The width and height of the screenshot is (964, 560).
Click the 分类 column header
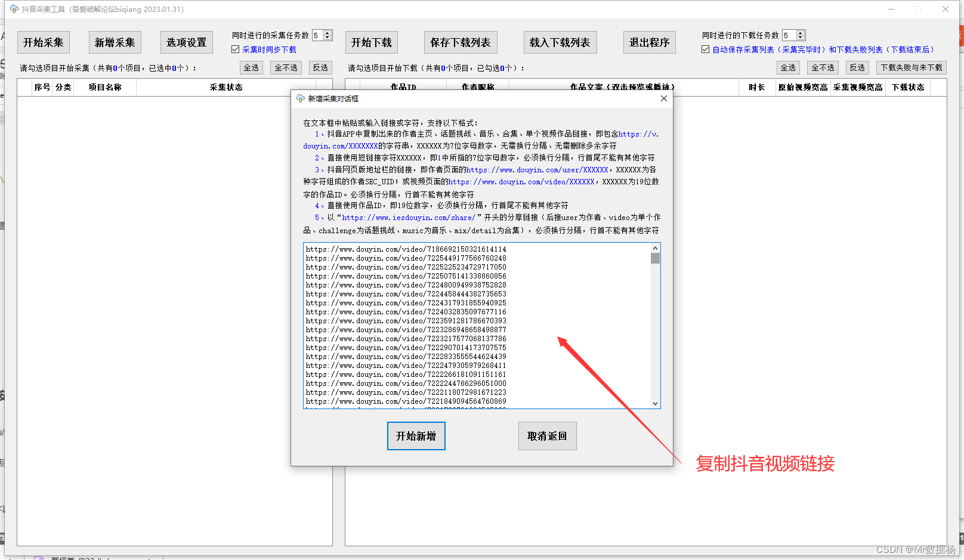tap(63, 87)
